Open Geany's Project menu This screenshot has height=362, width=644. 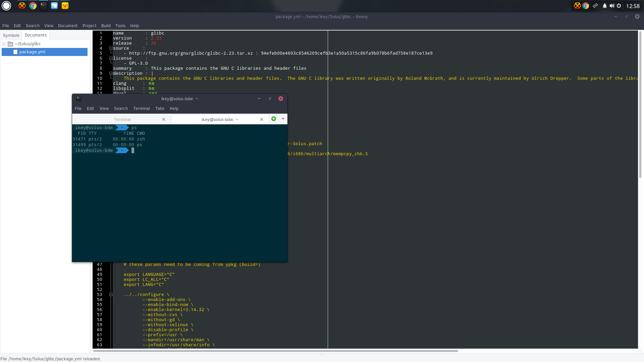tap(89, 26)
